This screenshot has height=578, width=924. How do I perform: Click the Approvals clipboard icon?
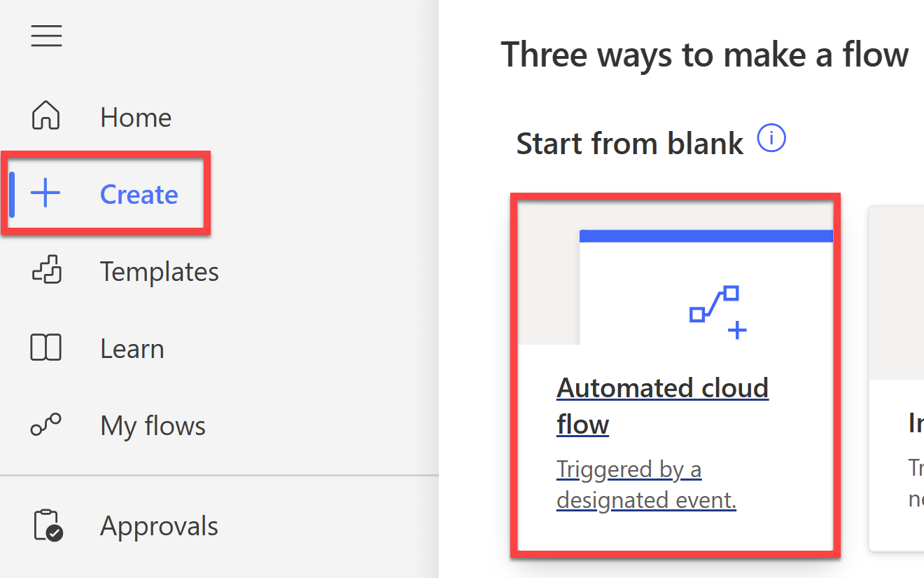click(x=48, y=525)
